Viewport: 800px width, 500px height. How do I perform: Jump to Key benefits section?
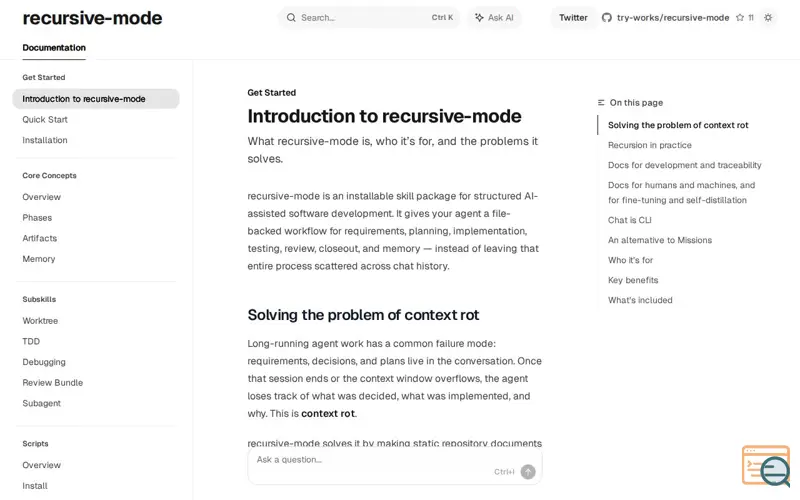(x=633, y=280)
